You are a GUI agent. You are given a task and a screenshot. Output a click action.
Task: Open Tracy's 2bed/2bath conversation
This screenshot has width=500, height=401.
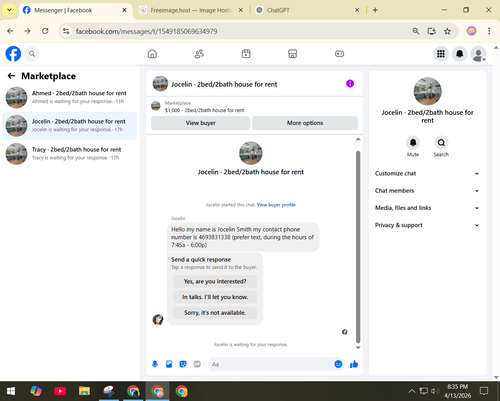(x=69, y=154)
